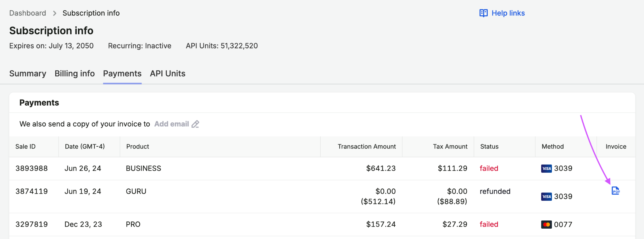
Task: Open the Help links link
Action: click(508, 13)
